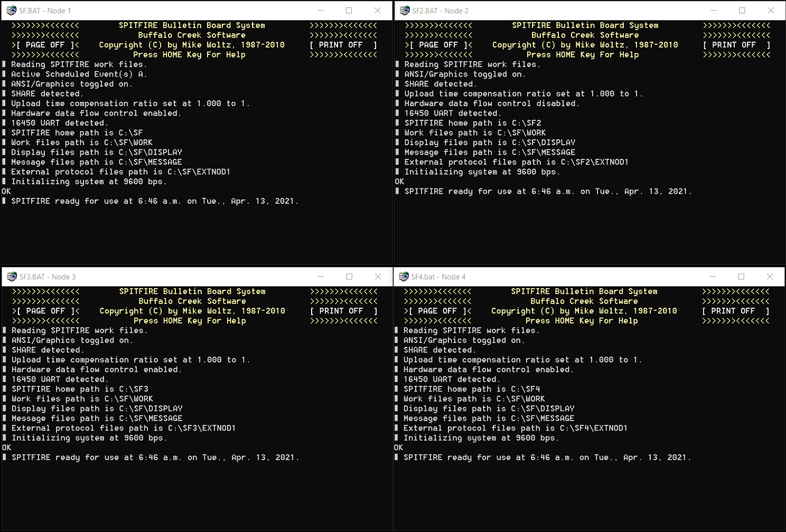Close the SF3.BAT Node 3 window
This screenshot has width=786, height=532.
(x=378, y=277)
